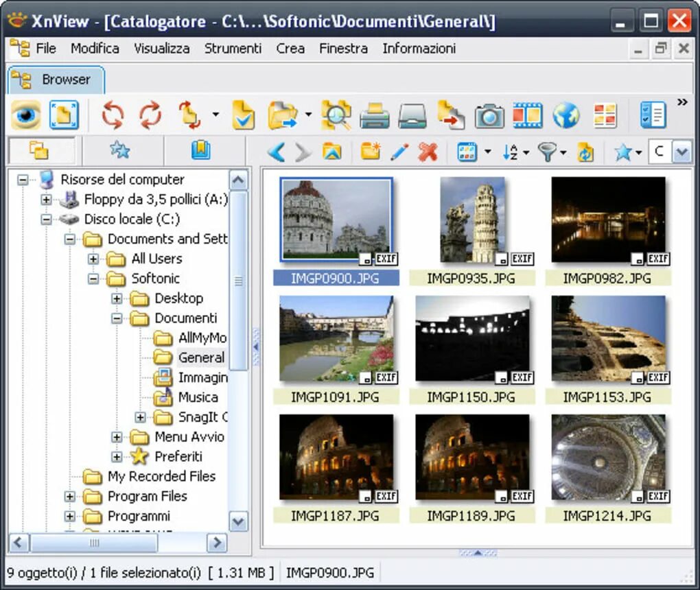Screen dimensions: 700x590
Task: Toggle the layout panel icon
Action: (653, 115)
